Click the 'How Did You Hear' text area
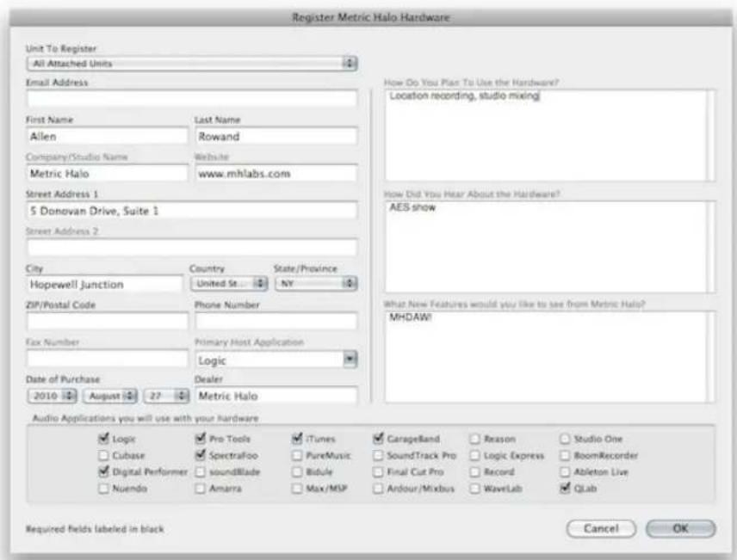This screenshot has height=560, width=737. (549, 247)
